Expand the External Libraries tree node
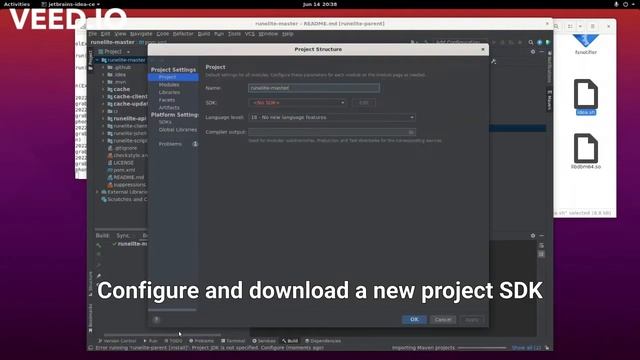 [98, 192]
